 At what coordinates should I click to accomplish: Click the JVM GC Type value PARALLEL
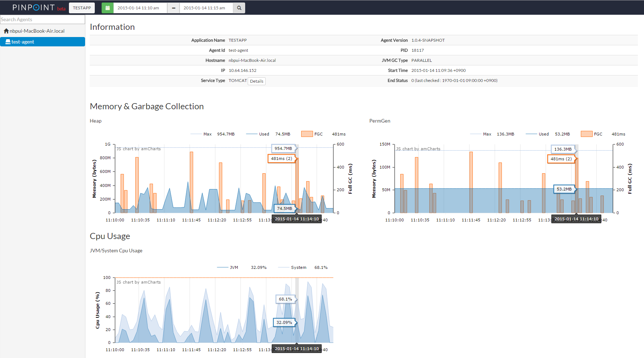(421, 60)
